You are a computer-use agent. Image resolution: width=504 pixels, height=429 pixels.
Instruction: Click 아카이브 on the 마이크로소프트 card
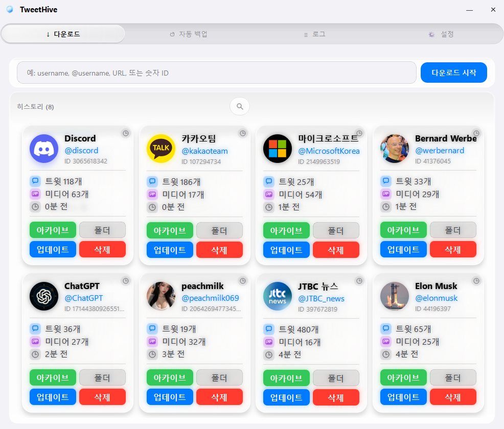click(286, 230)
